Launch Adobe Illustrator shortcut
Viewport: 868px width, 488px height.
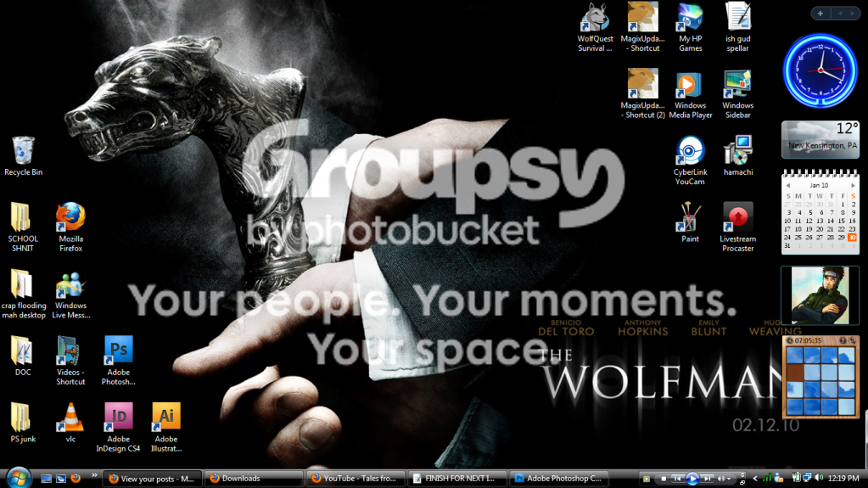166,427
